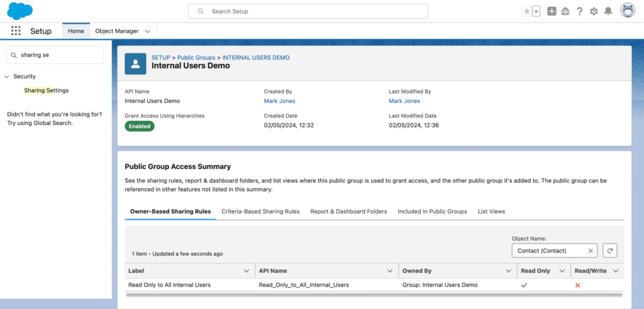
Task: Switch to the Criteria-Based Sharing Rules tab
Action: point(260,212)
